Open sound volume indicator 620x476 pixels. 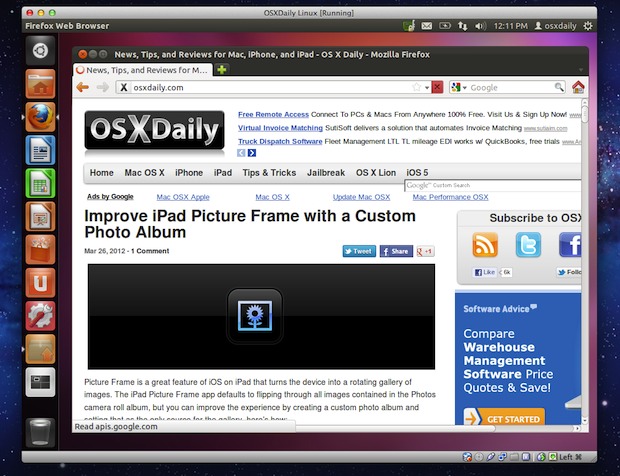tap(480, 26)
